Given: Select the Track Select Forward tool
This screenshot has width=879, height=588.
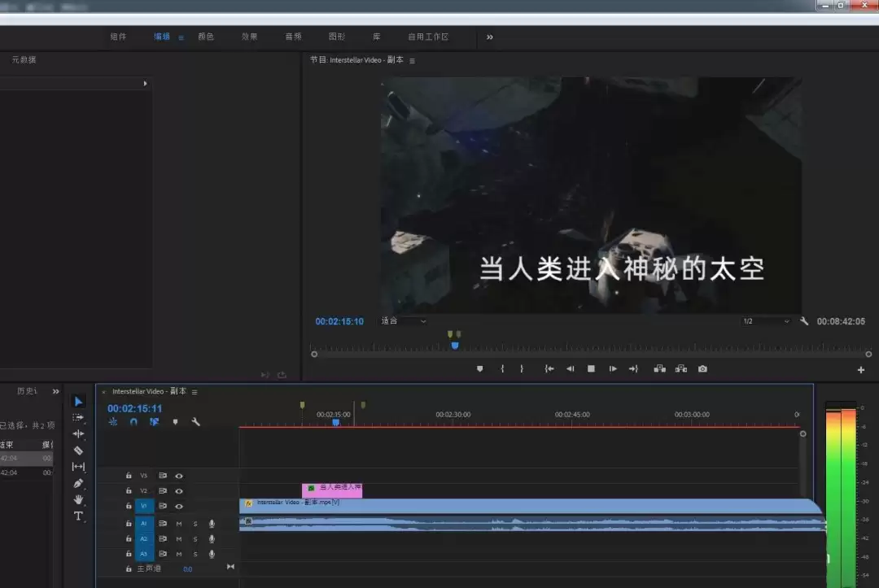Looking at the screenshot, I should point(78,417).
